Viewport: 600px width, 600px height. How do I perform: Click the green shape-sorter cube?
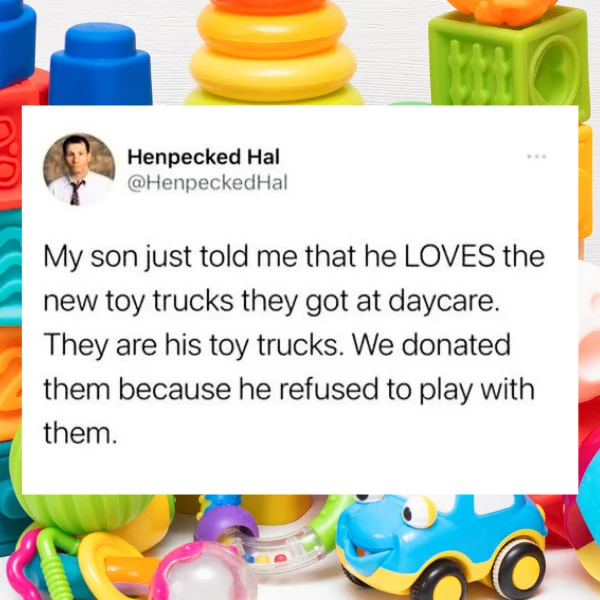tap(509, 61)
